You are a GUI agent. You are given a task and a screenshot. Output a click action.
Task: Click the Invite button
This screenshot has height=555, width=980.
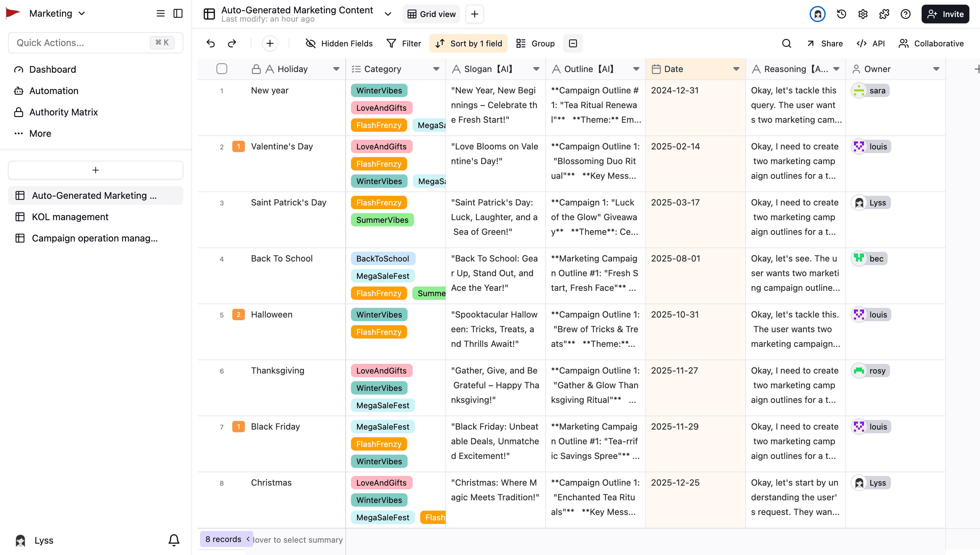945,14
